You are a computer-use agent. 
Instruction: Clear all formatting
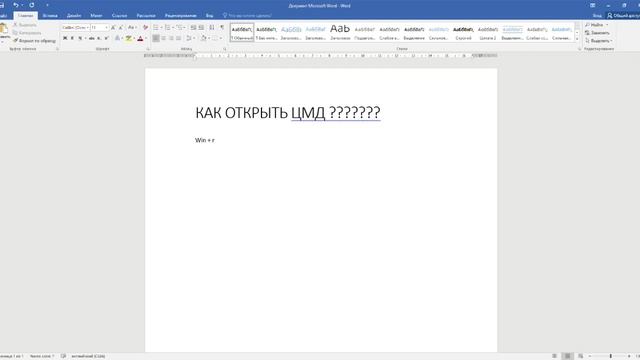click(145, 27)
